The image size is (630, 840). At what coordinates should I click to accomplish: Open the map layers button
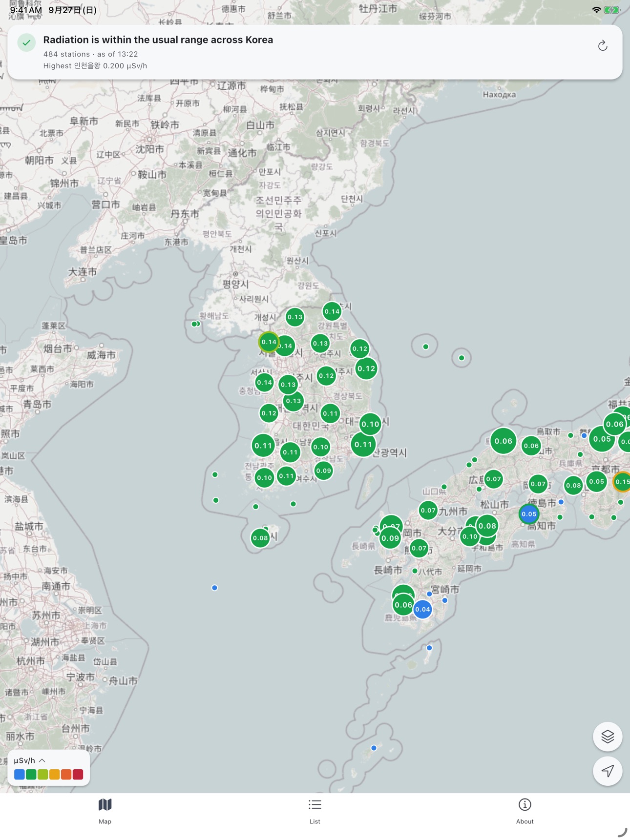tap(608, 736)
